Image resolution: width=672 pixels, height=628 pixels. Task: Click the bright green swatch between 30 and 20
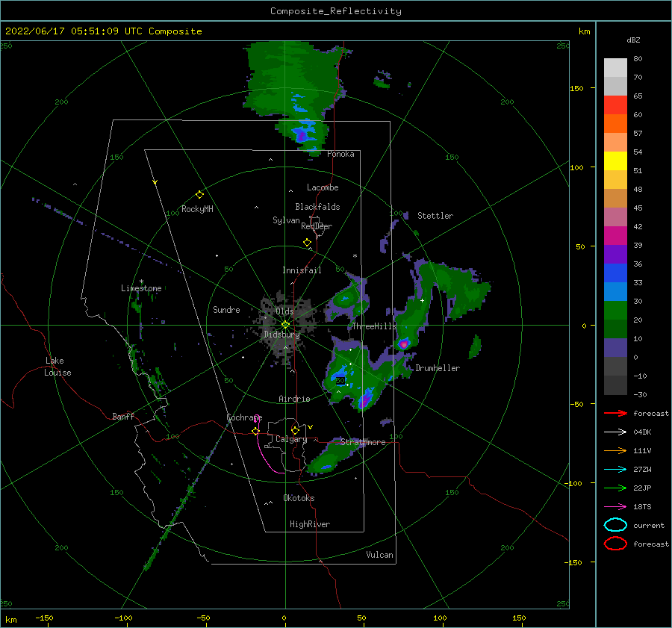coord(615,311)
